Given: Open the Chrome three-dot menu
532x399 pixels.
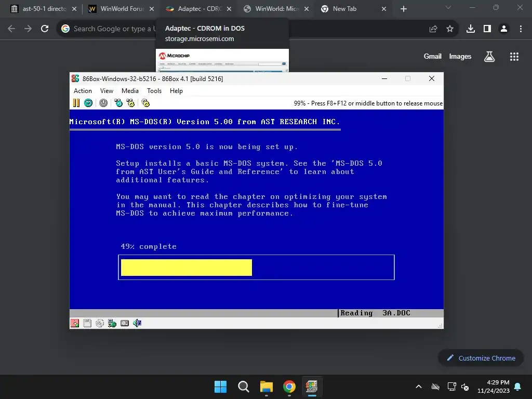Looking at the screenshot, I should click(x=521, y=29).
